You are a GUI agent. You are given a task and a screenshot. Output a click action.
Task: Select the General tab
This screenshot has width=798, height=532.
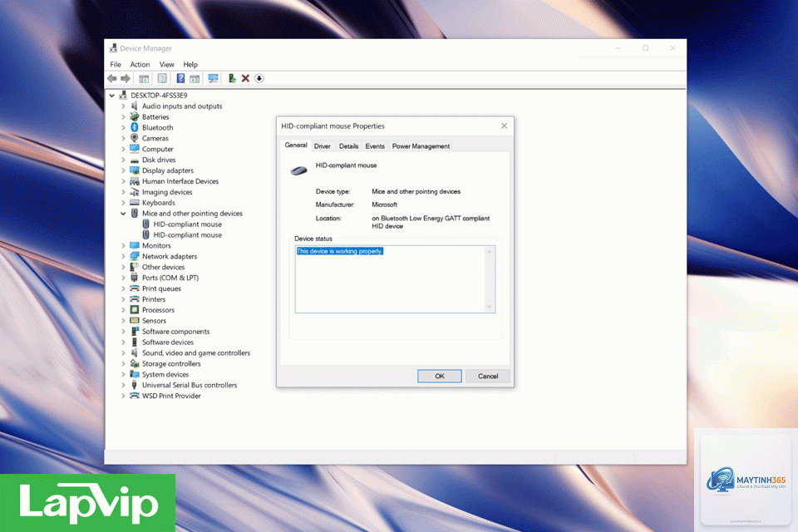pos(296,145)
